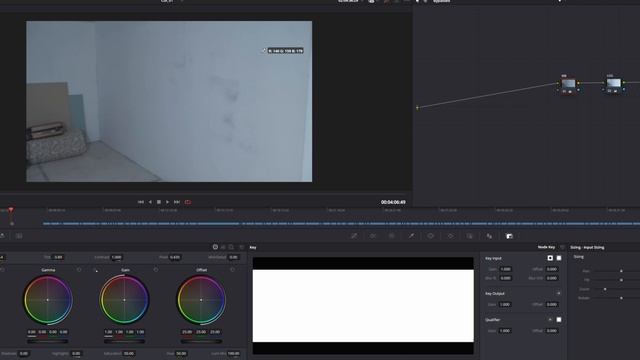Switch to color wheels primaries mode icon

pos(215,247)
